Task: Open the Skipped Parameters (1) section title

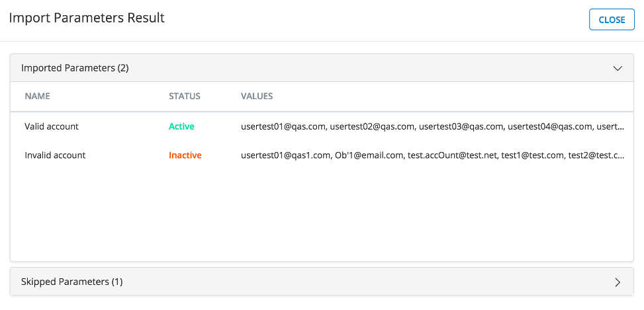Action: 72,282
